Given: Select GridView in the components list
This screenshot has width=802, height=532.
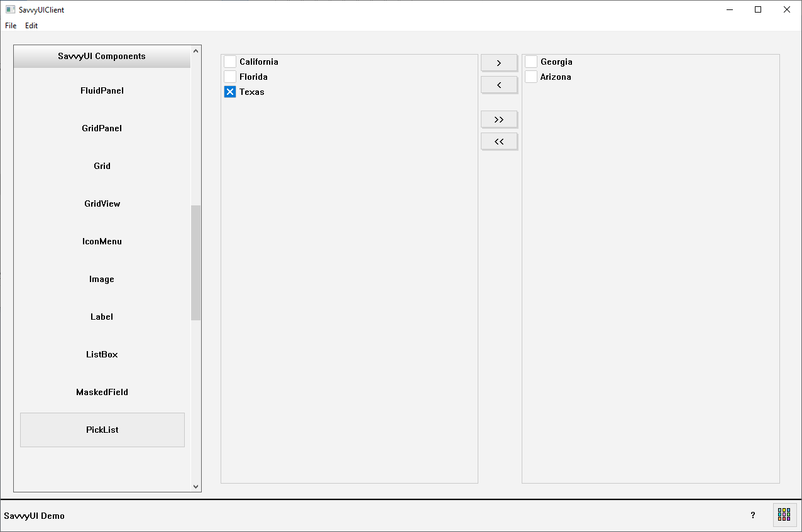Looking at the screenshot, I should tap(102, 204).
